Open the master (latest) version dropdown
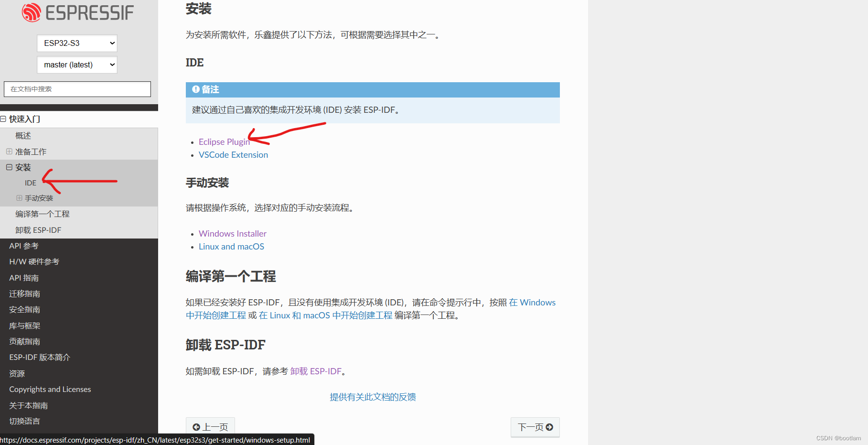This screenshot has height=445, width=868. click(77, 65)
